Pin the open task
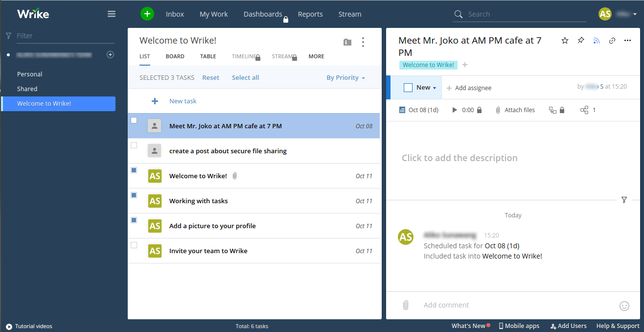This screenshot has width=644, height=332. point(580,41)
